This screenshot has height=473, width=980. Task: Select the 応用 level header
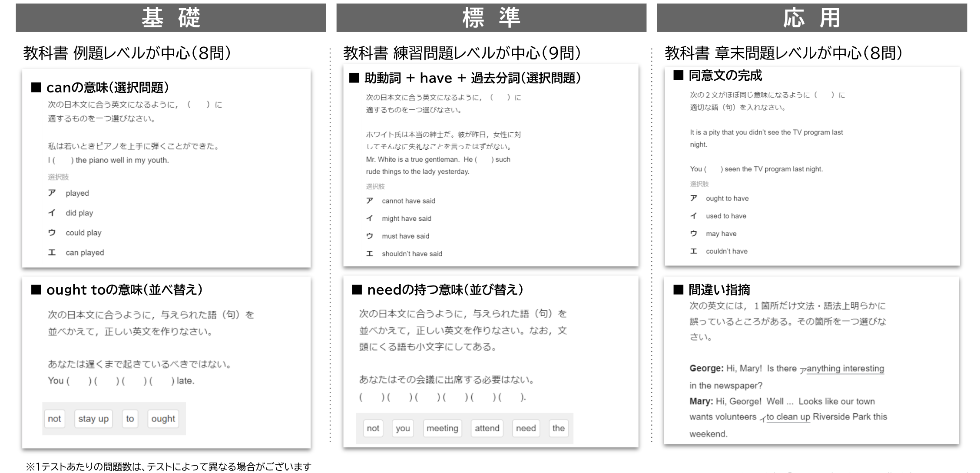coord(812,18)
